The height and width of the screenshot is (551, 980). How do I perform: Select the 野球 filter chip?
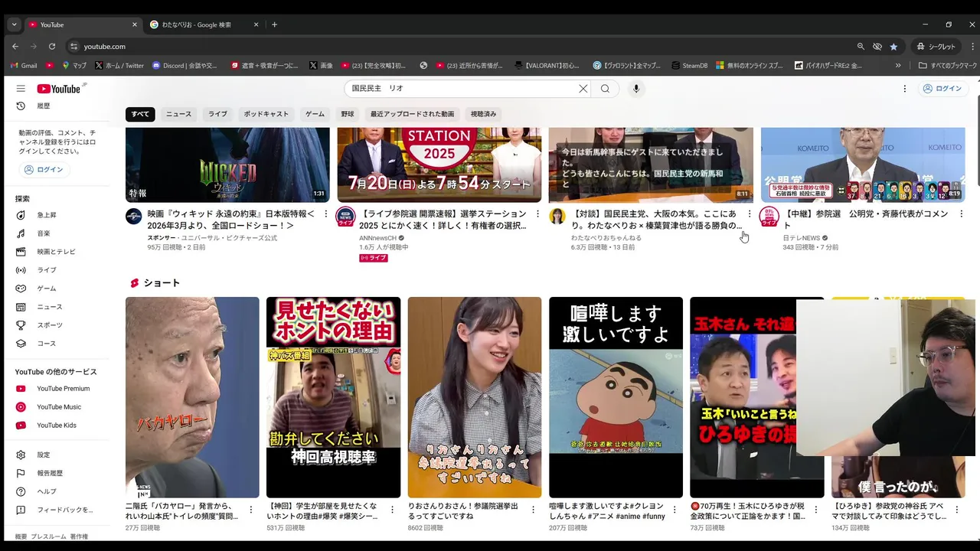click(348, 114)
